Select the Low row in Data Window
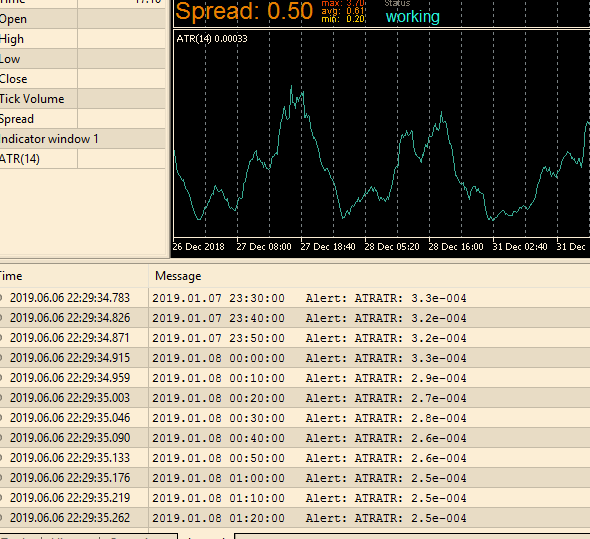 82,59
